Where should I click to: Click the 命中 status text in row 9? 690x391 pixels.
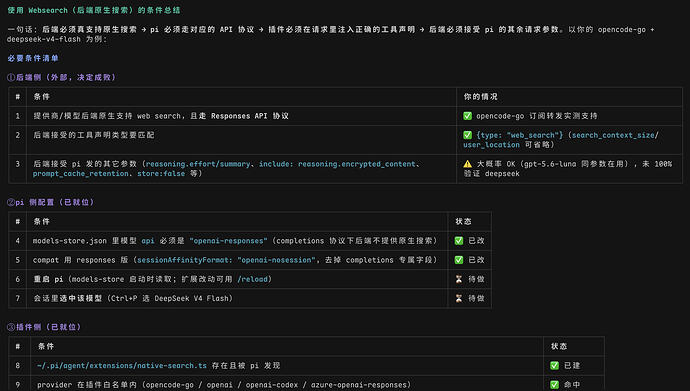click(x=572, y=385)
